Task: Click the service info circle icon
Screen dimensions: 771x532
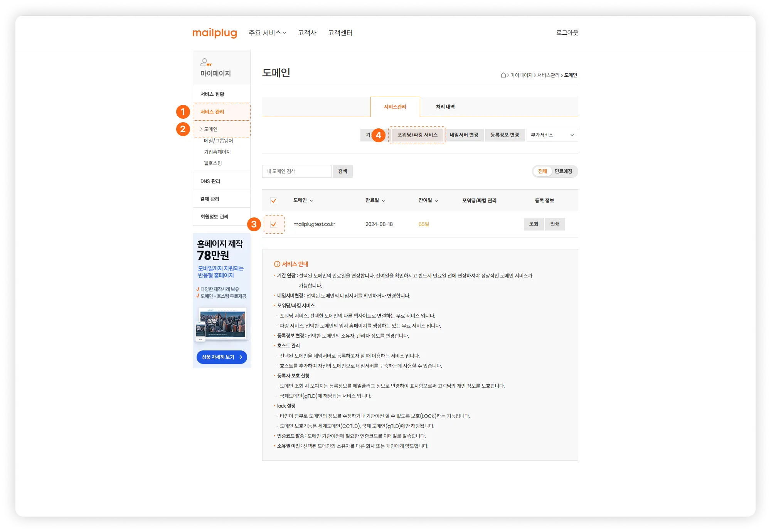Action: tap(277, 264)
